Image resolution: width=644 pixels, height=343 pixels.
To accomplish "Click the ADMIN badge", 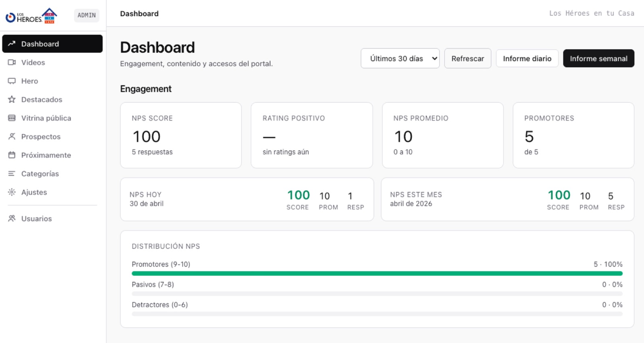I will click(87, 15).
